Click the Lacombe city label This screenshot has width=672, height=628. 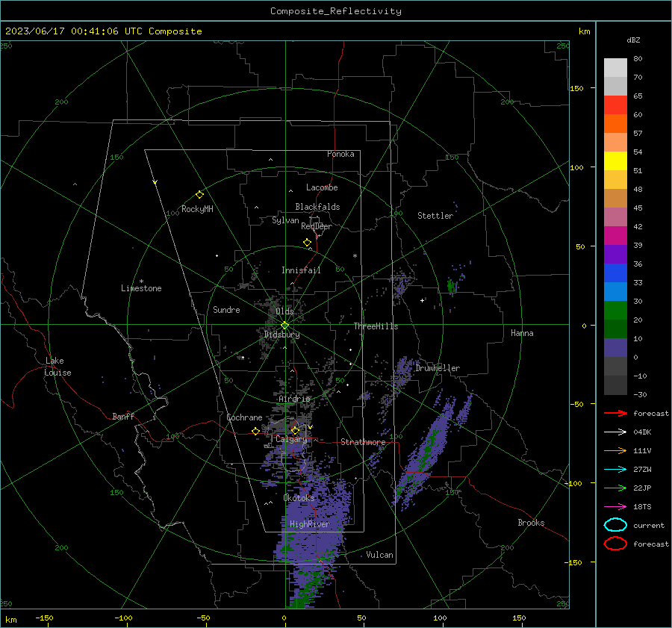coord(322,187)
